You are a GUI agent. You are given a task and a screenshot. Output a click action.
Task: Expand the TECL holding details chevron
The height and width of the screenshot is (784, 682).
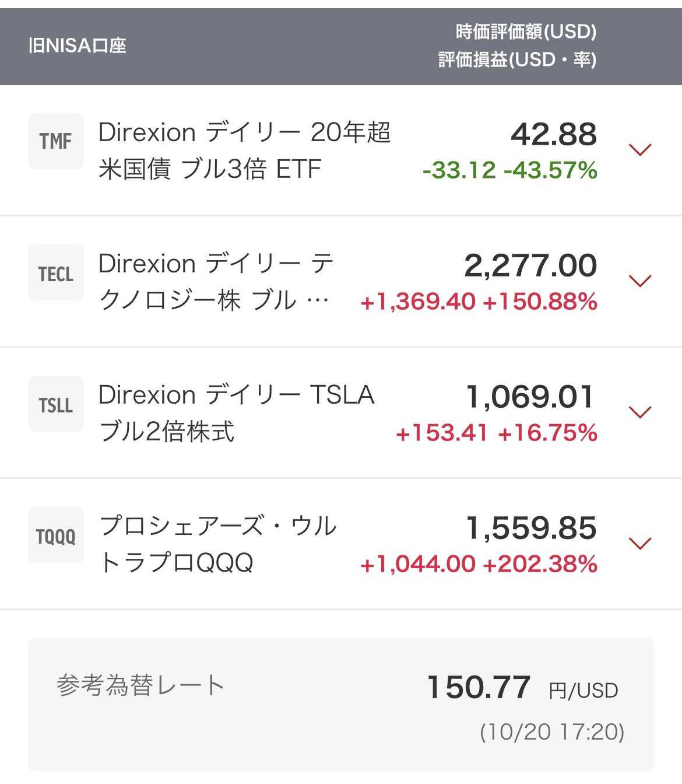[640, 281]
